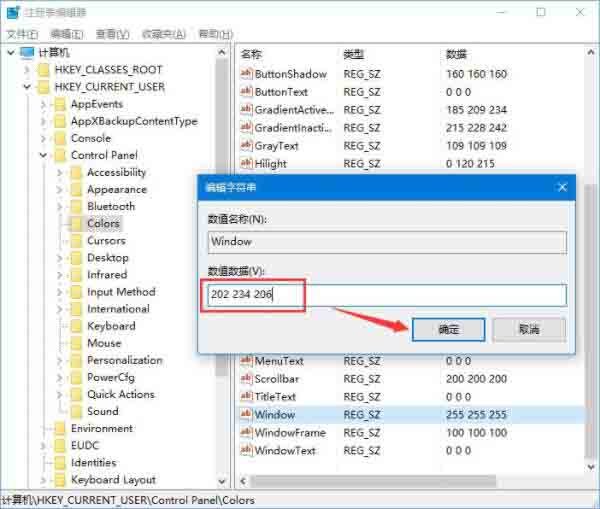
Task: Select the Identities tree item
Action: (x=93, y=463)
